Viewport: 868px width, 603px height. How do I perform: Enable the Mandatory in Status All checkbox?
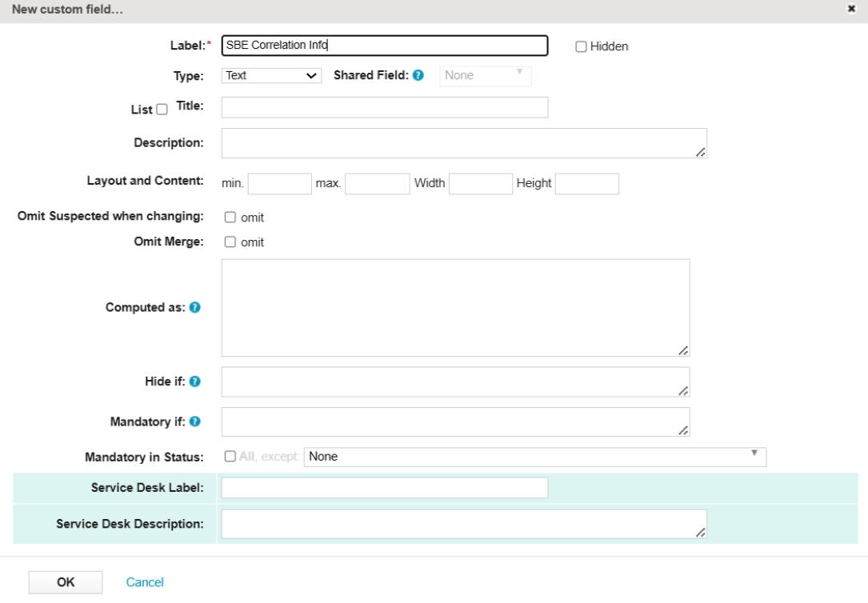(x=230, y=457)
